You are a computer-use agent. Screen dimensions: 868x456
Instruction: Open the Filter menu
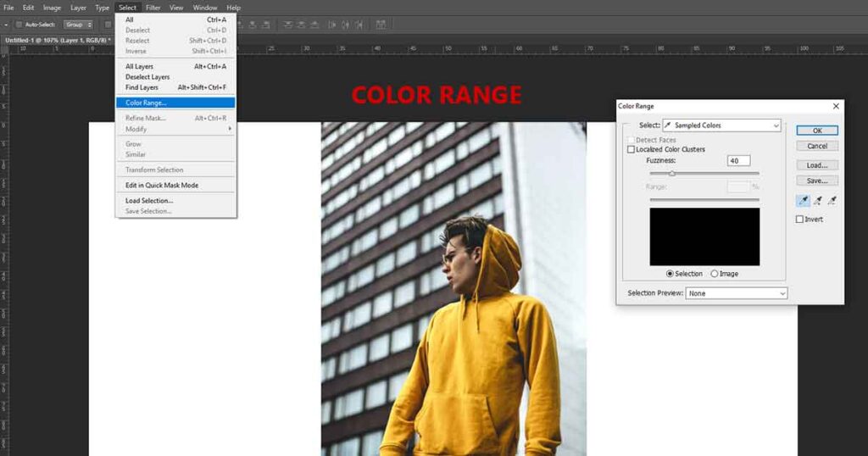[153, 8]
